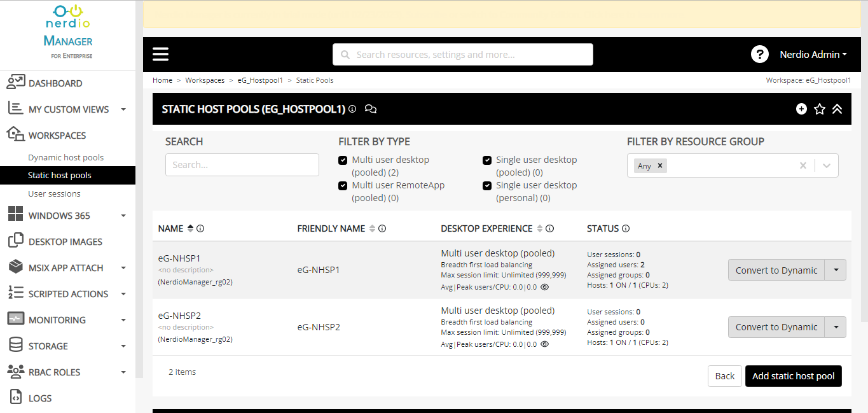Expand MSIX App Attach arrow

pos(123,268)
